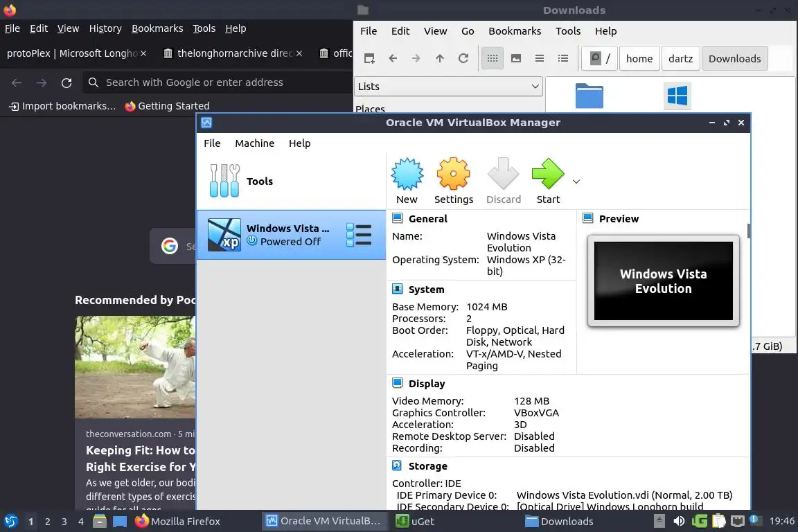Click uGet in the taskbar
798x532 pixels.
(415, 522)
